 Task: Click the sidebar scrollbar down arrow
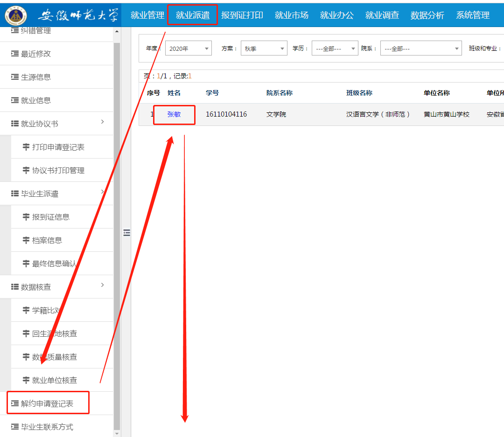point(117,433)
